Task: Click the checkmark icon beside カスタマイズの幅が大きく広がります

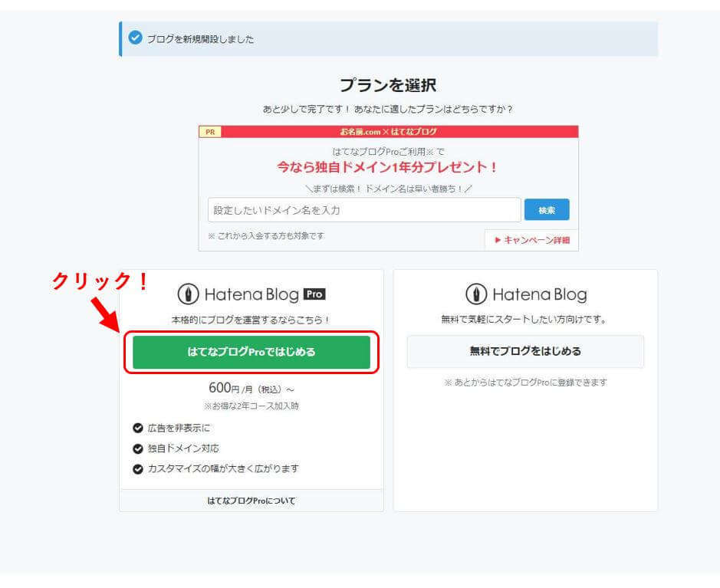Action: pos(138,469)
